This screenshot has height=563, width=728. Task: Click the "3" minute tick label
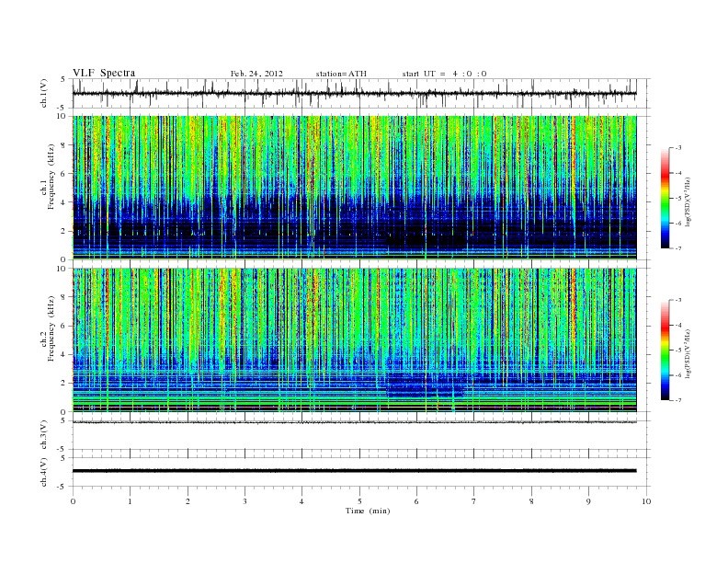tap(245, 501)
